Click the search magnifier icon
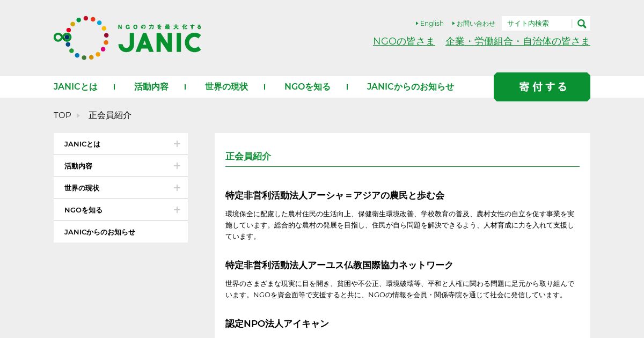This screenshot has width=644, height=338. [581, 24]
